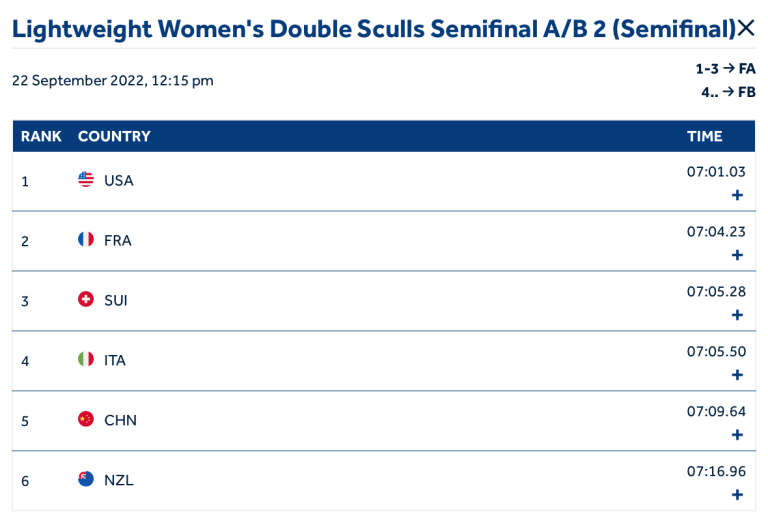Expand ITA result details
This screenshot has width=768, height=525.
737,375
